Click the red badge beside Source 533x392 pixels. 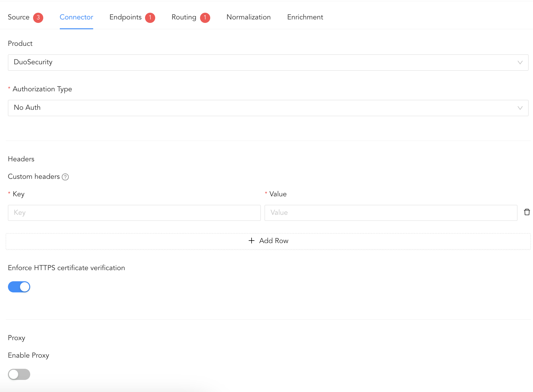pos(38,17)
